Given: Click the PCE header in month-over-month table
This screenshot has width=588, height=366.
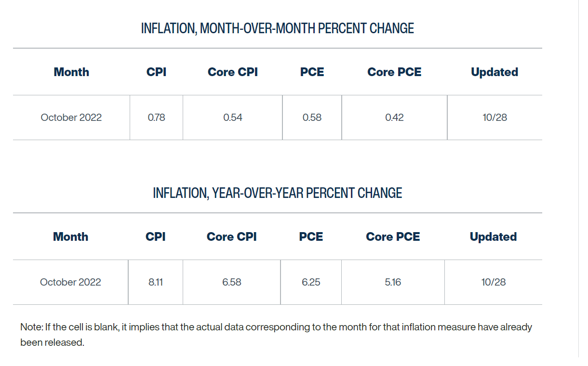Looking at the screenshot, I should pos(312,72).
